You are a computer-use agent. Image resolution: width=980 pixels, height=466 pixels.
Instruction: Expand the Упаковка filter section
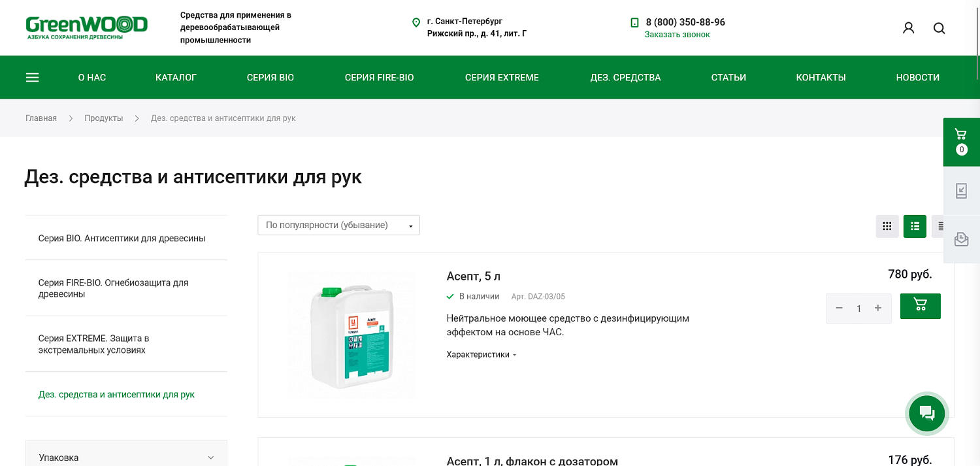coord(126,458)
